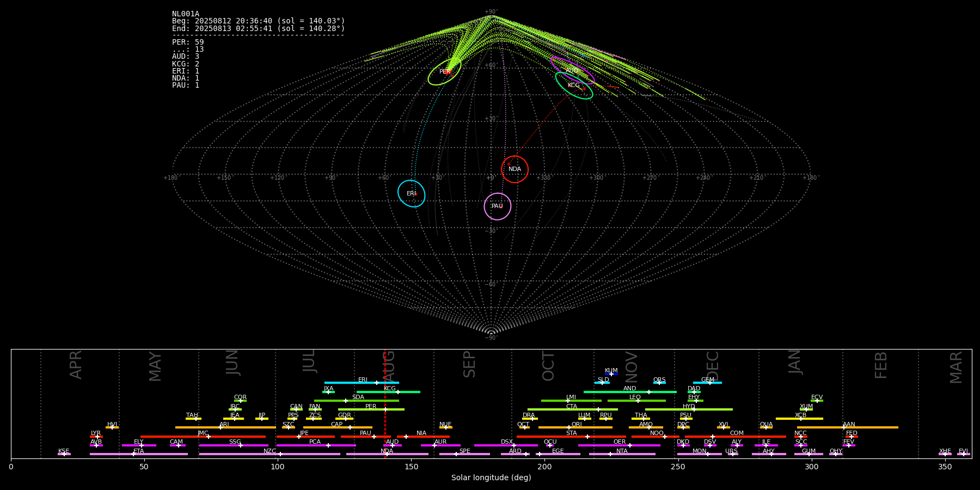Viewport: 980px width, 490px height.
Task: Click the AUG month label in timeline
Action: pyautogui.click(x=389, y=365)
